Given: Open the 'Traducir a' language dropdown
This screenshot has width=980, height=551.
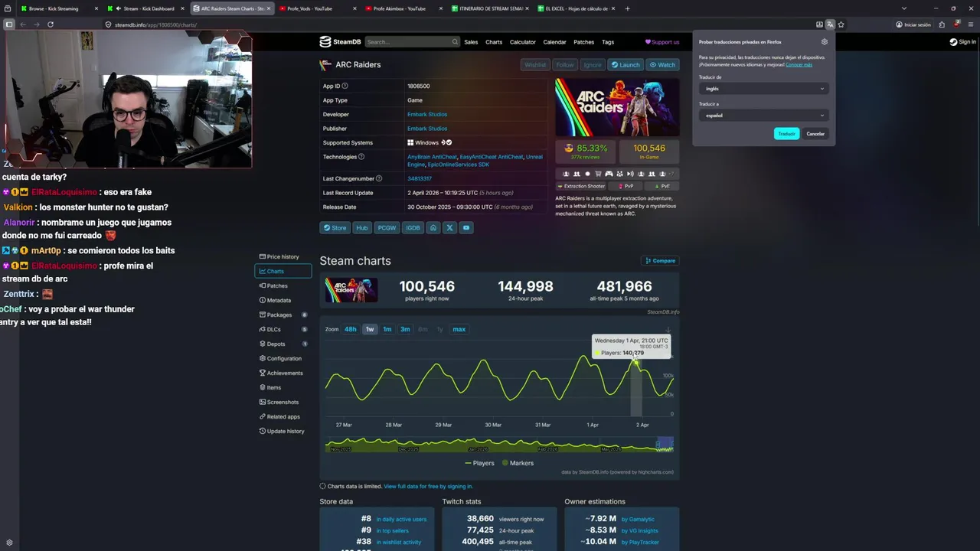Looking at the screenshot, I should click(764, 116).
